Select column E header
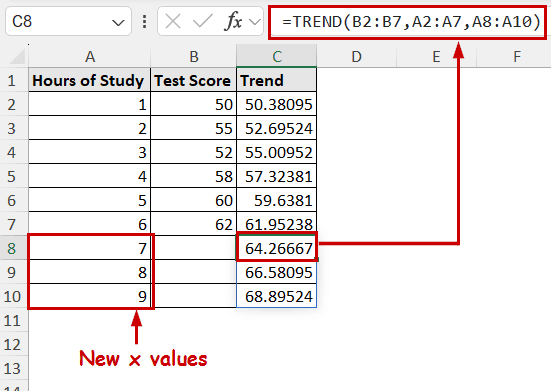 (436, 57)
